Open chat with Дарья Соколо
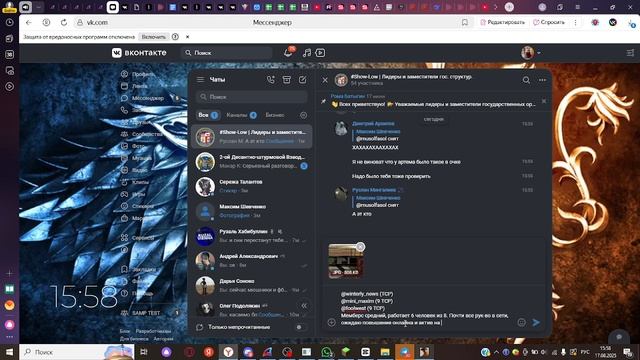Image resolution: width=640 pixels, height=360 pixels. click(x=251, y=286)
